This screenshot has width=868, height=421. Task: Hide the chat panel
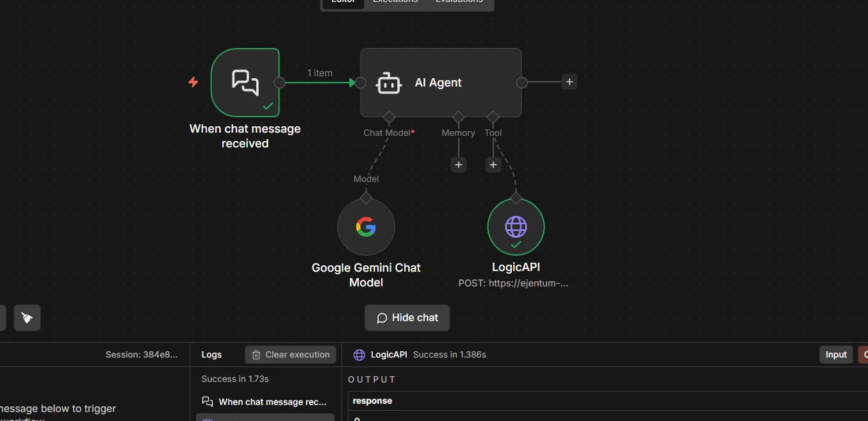pyautogui.click(x=407, y=317)
